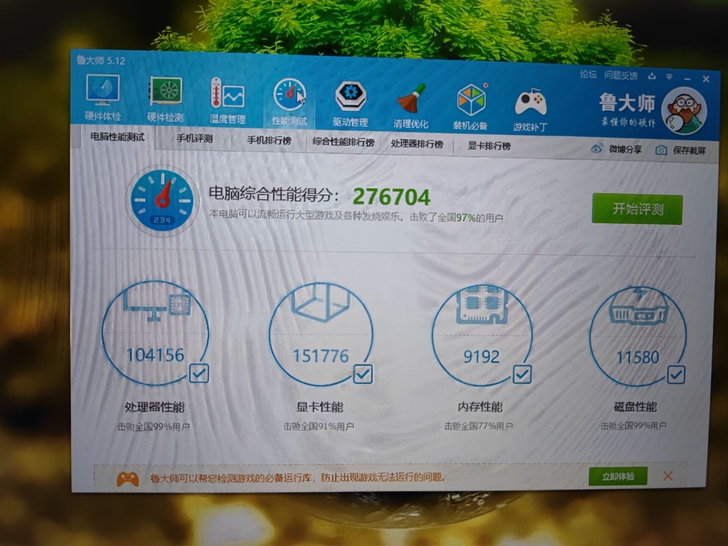728x546 pixels.
Task: Click the green 立即体验 button
Action: (x=618, y=476)
